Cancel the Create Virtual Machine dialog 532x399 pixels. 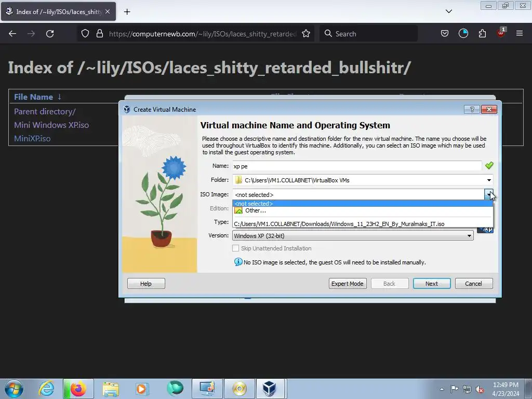click(x=474, y=283)
